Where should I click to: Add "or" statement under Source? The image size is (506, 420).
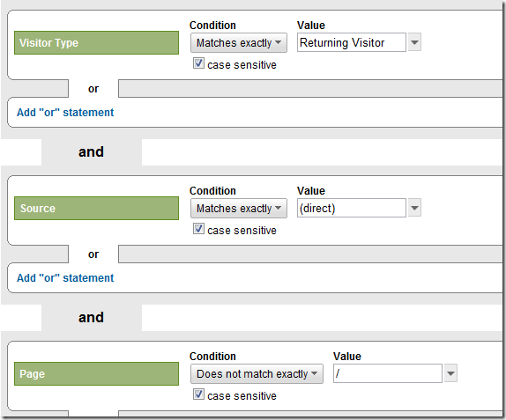tap(65, 278)
